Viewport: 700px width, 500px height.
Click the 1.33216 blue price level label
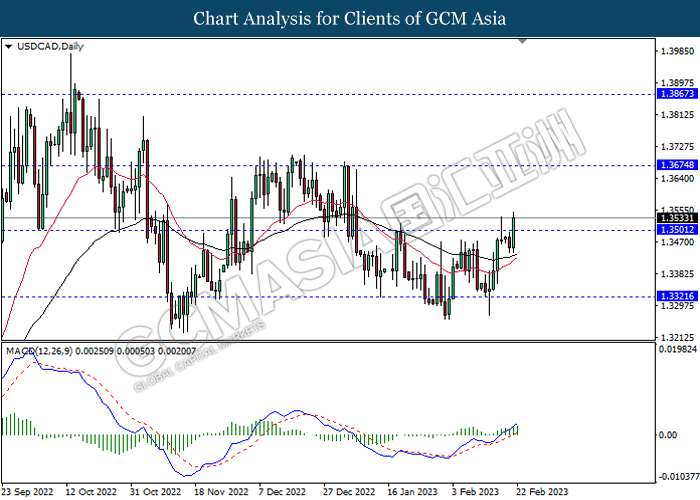(677, 296)
